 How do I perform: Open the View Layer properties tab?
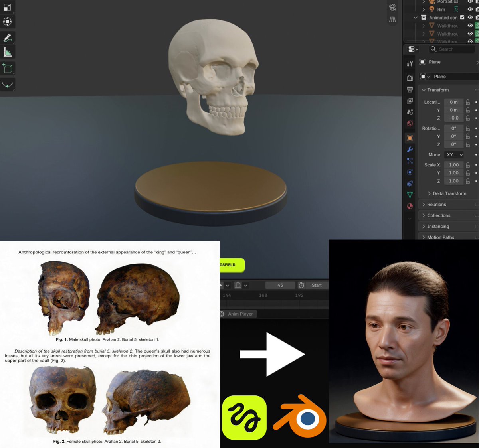point(410,101)
